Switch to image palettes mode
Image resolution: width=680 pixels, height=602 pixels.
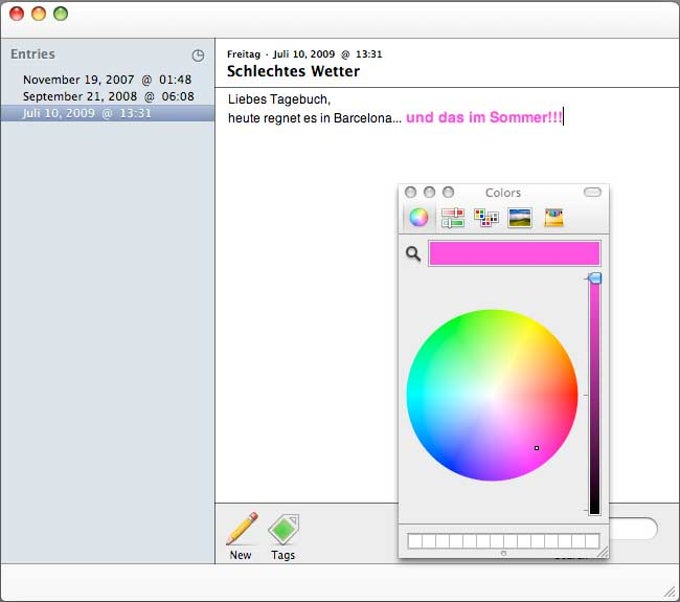520,217
